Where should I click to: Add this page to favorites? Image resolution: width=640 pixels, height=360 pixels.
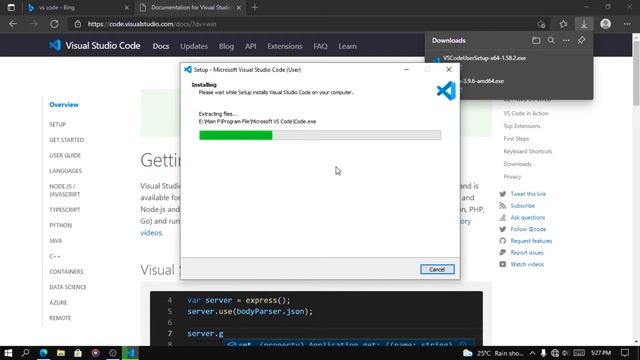click(541, 24)
